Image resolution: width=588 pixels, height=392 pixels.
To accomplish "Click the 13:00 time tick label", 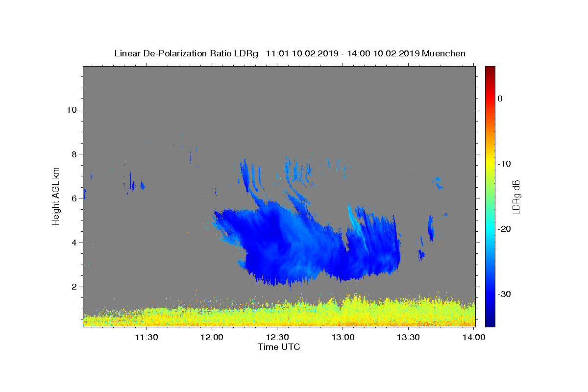I will 343,337.
